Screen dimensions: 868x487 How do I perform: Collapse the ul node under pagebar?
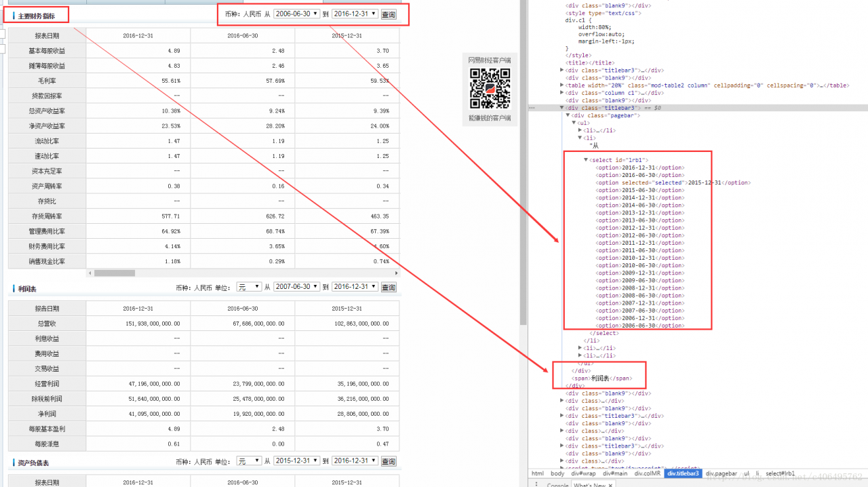click(x=574, y=123)
